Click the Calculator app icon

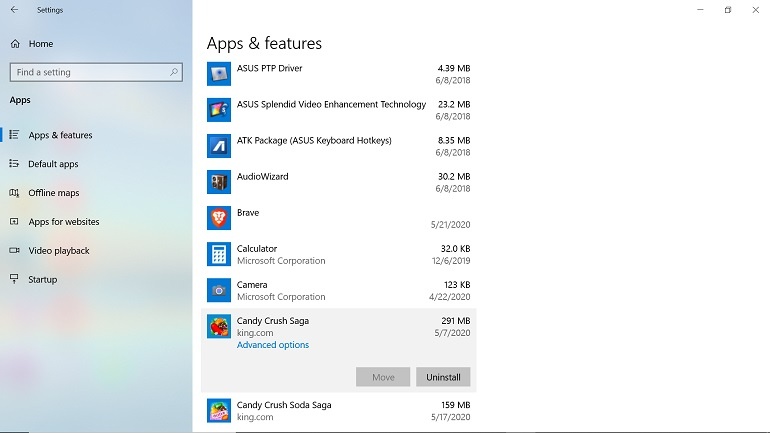219,254
